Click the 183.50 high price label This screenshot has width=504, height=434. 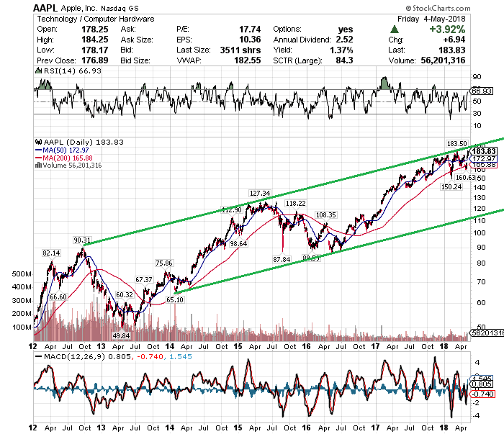456,144
